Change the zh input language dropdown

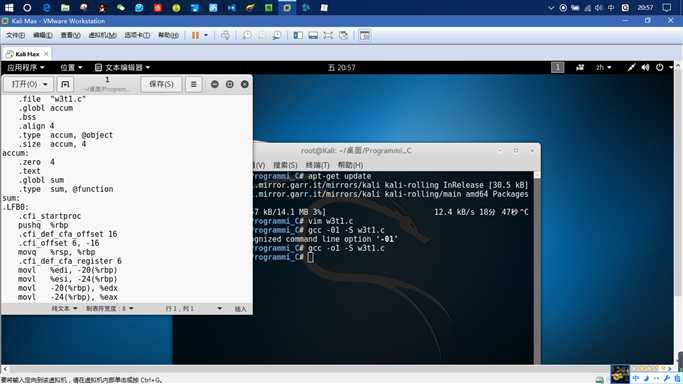pyautogui.click(x=604, y=67)
